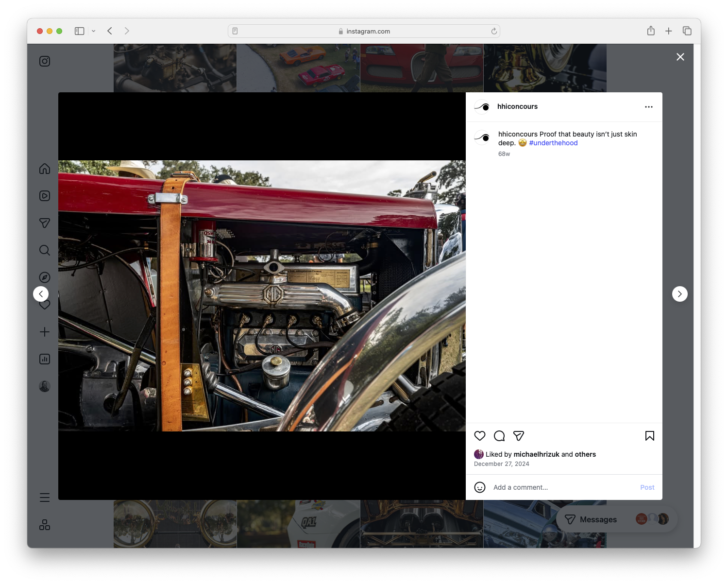Open the Instagram home feed
This screenshot has width=728, height=584.
pos(44,169)
